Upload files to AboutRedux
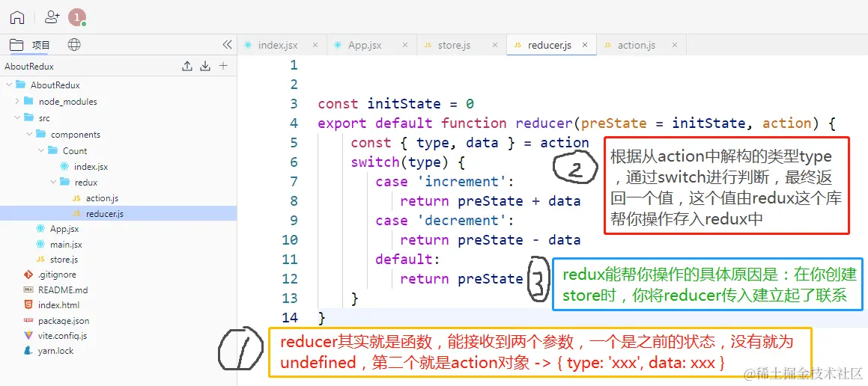 tap(188, 67)
